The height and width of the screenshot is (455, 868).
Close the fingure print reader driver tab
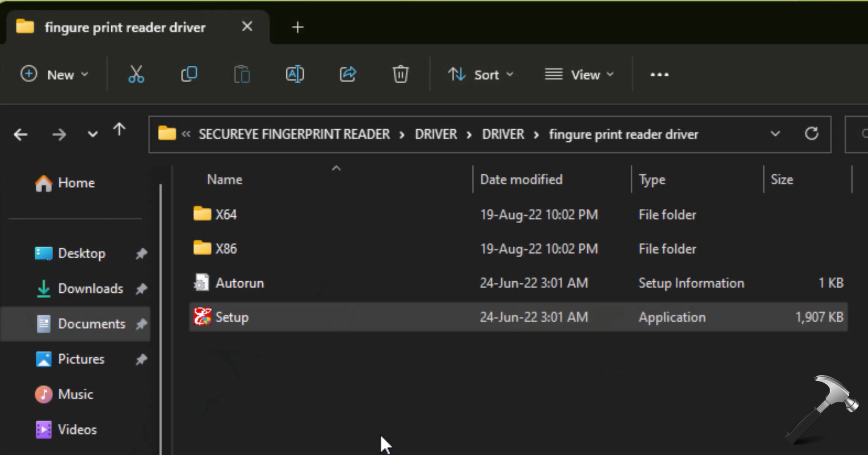tap(247, 26)
